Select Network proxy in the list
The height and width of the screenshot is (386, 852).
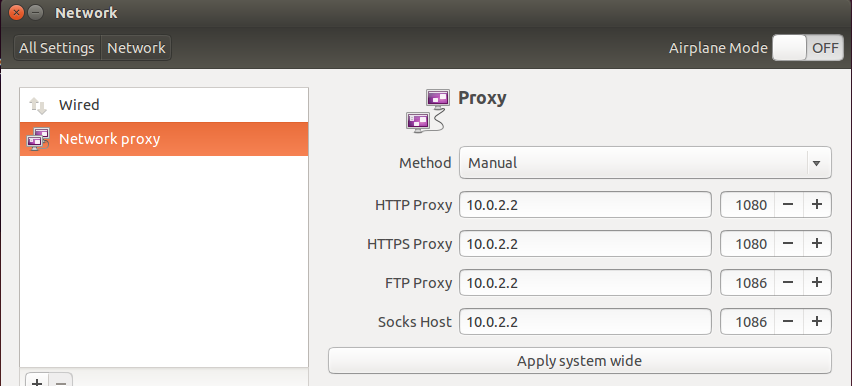coord(164,139)
